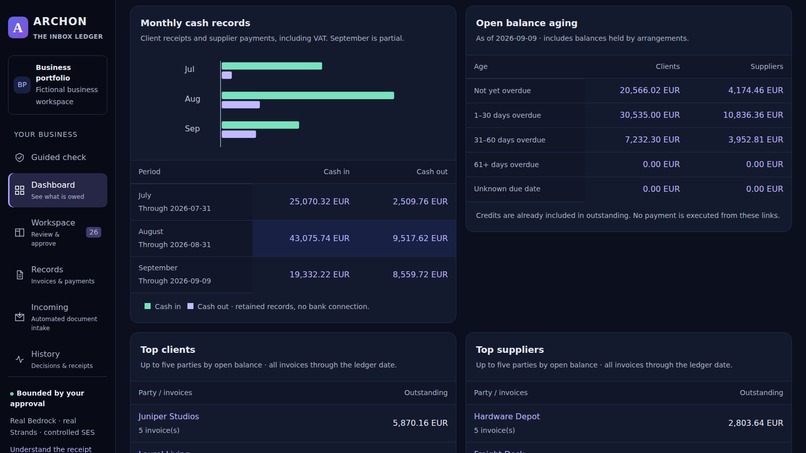Go to Workspace review and approve
The width and height of the screenshot is (806, 453).
click(58, 232)
